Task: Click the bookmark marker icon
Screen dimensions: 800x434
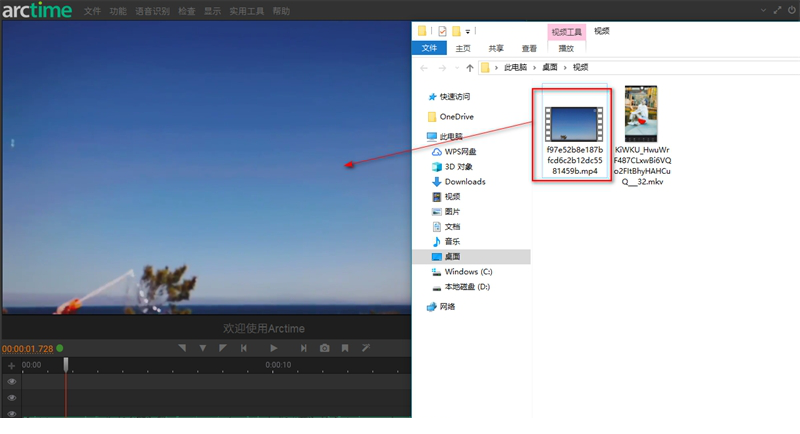Action: coord(345,348)
